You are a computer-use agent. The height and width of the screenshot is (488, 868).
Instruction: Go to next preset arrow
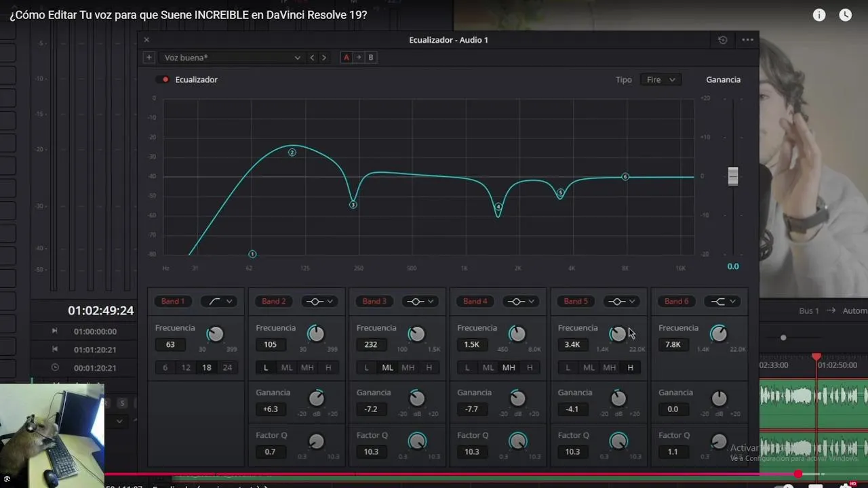(x=324, y=58)
